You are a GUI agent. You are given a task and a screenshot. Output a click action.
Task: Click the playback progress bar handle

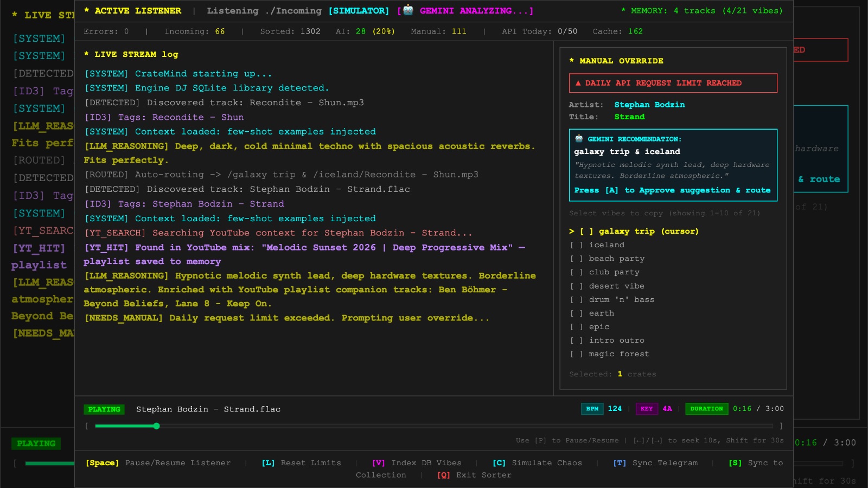pyautogui.click(x=156, y=426)
